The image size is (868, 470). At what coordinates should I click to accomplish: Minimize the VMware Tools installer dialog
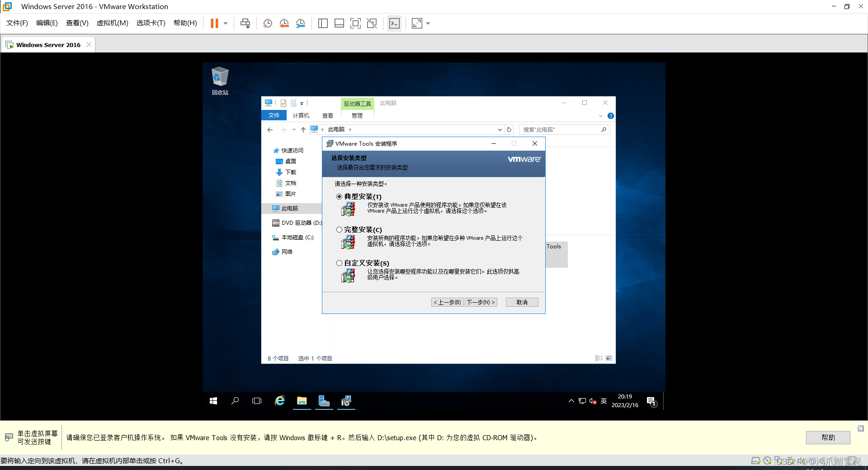pyautogui.click(x=494, y=144)
